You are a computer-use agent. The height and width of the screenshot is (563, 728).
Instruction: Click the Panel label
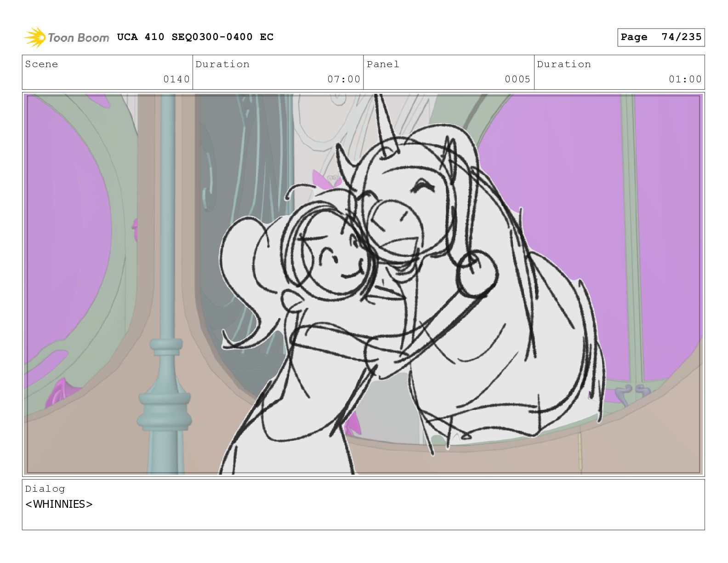tap(383, 64)
